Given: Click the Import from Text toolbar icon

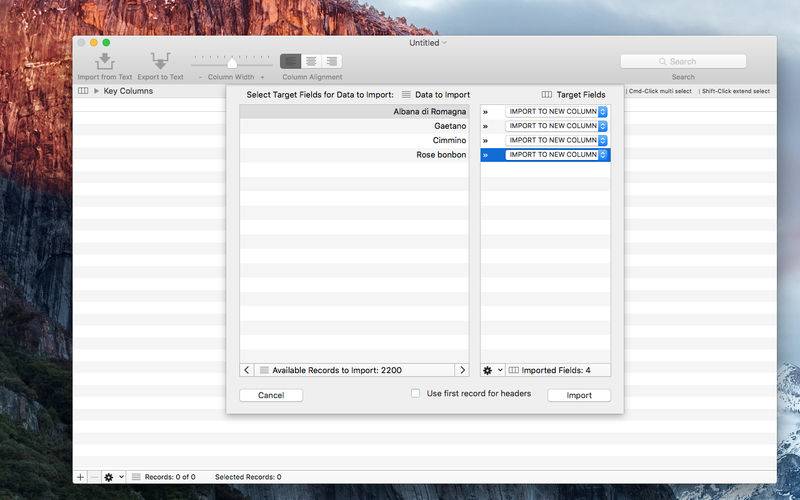Looking at the screenshot, I should point(104,62).
